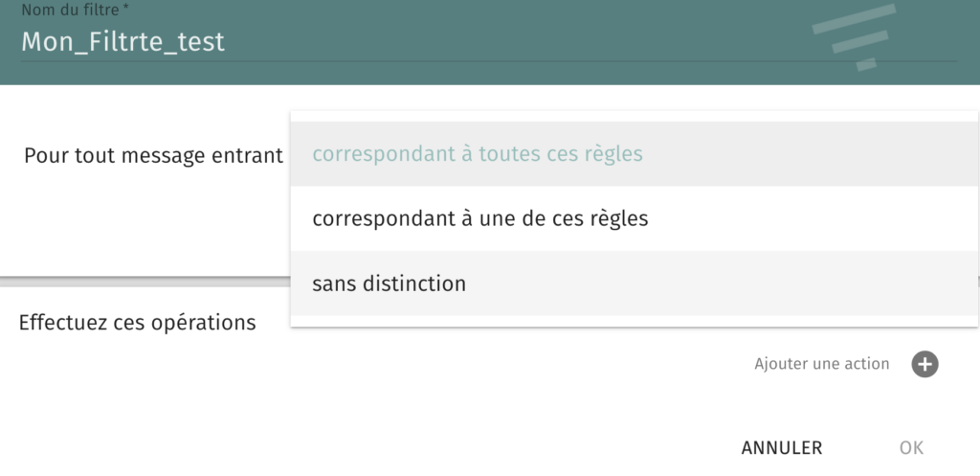Click the top bar of the filter bars icon

coord(854,19)
